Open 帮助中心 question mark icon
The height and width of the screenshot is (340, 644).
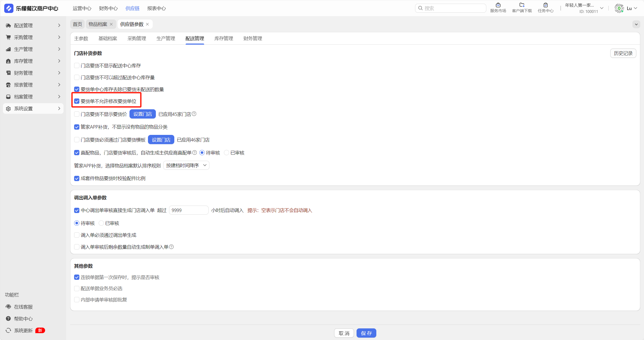point(8,319)
